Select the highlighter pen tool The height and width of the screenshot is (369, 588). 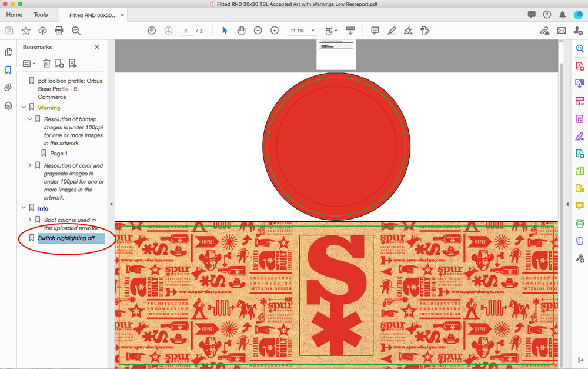pyautogui.click(x=392, y=31)
